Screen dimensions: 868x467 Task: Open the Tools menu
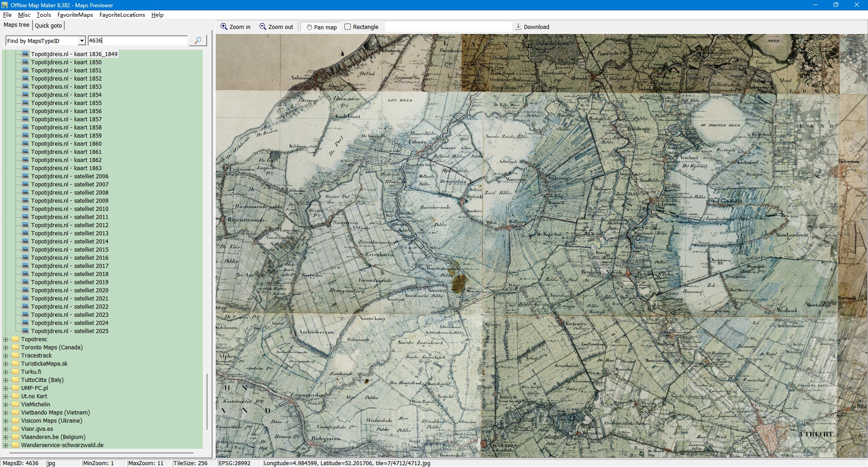[x=43, y=15]
